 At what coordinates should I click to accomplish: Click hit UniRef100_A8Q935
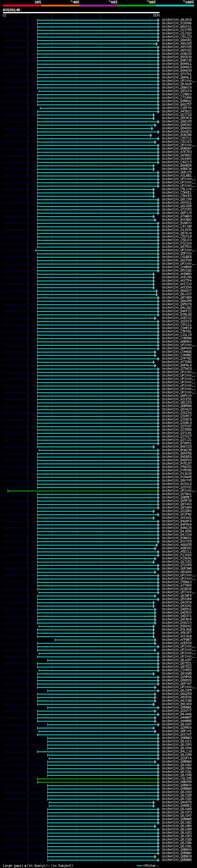[177, 545]
